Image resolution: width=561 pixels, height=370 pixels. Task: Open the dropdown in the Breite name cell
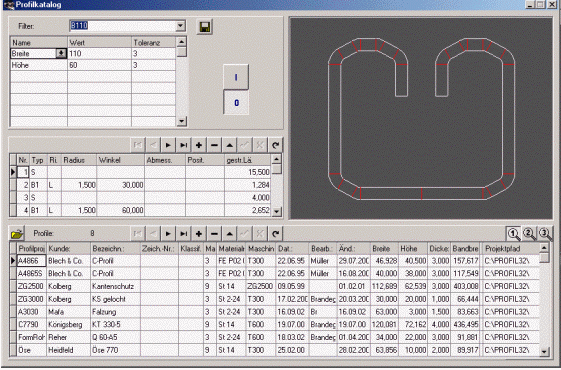[61, 54]
